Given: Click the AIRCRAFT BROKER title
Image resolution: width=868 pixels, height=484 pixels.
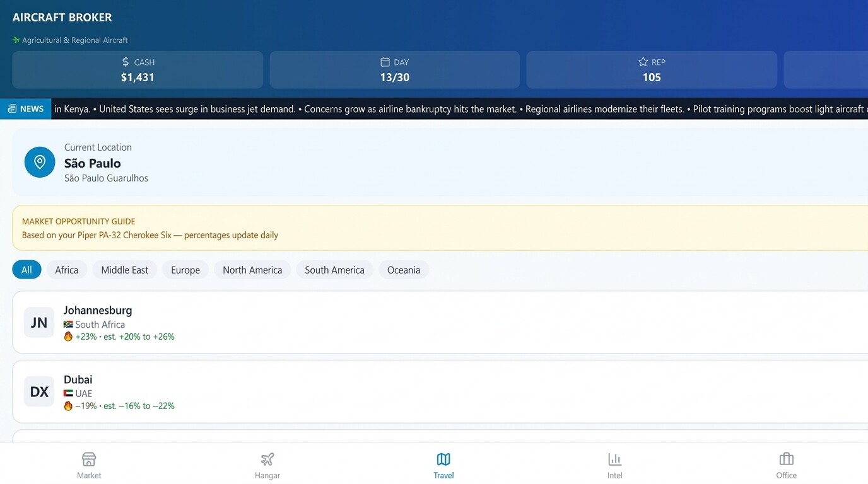Looking at the screenshot, I should 62,18.
